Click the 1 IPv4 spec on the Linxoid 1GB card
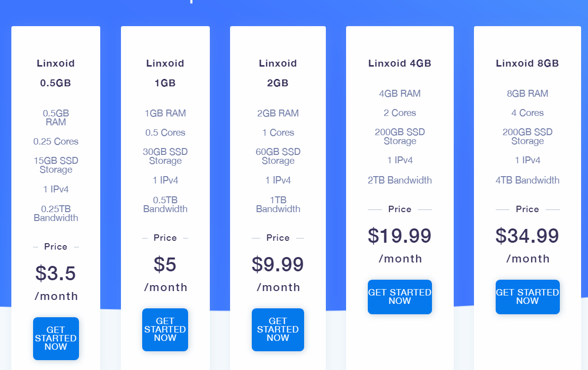Viewport: 588px width, 370px height. coord(165,180)
